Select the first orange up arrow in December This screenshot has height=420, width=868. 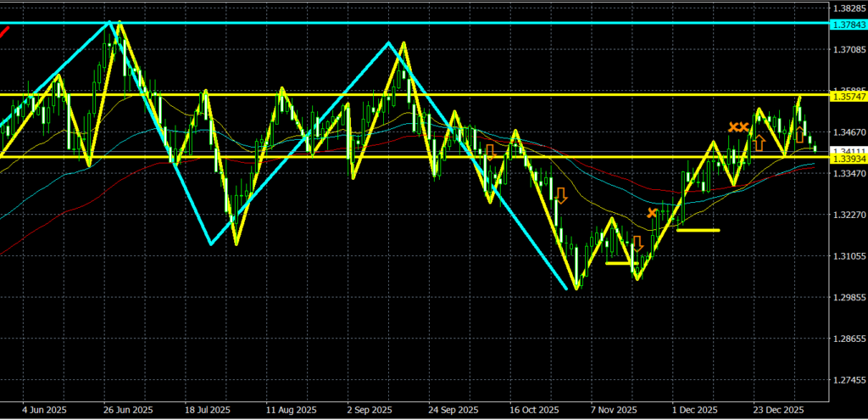[759, 143]
